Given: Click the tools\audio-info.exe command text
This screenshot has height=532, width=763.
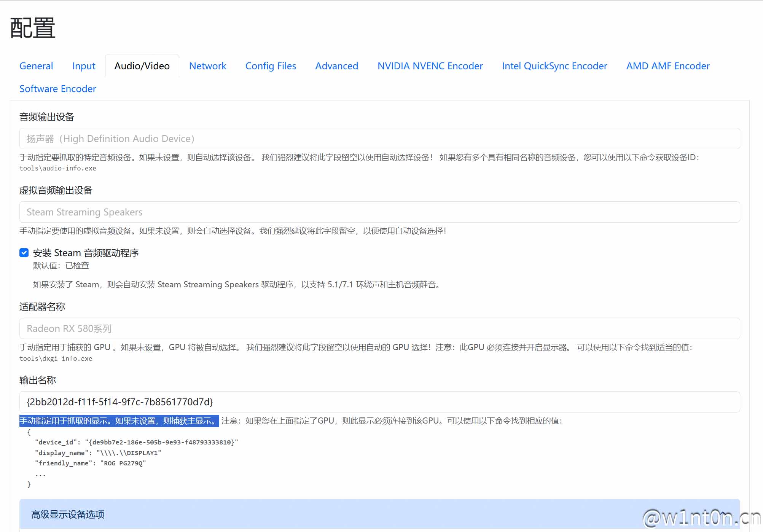Looking at the screenshot, I should [x=58, y=168].
